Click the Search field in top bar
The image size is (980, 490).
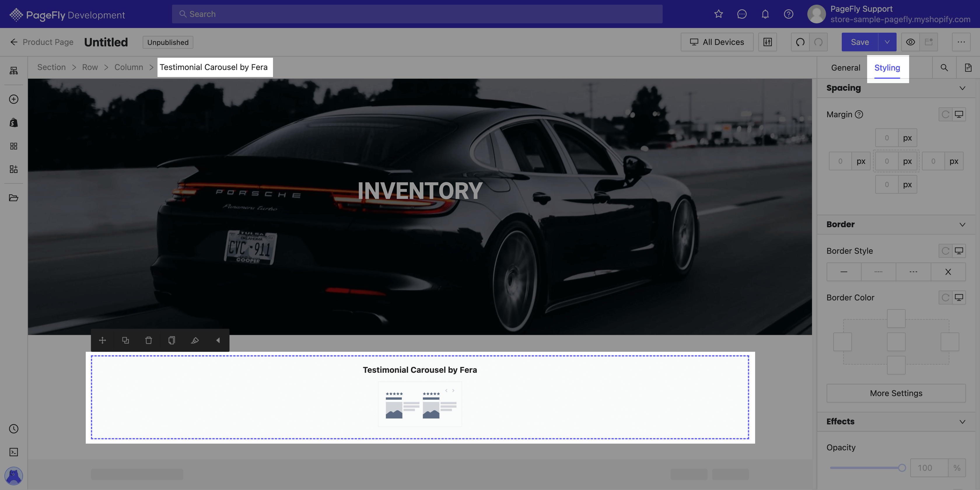pos(417,14)
